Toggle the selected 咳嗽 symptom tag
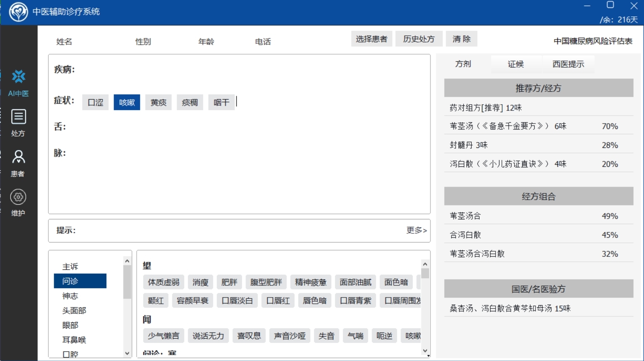The image size is (644, 361). [x=127, y=103]
